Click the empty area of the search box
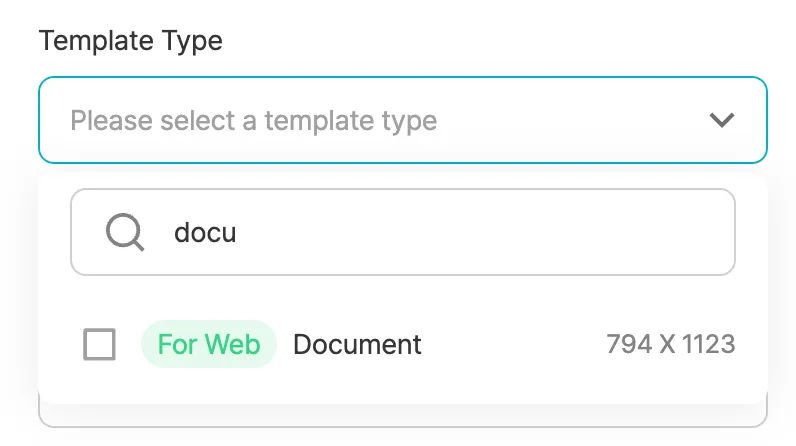Viewport: 796px width, 446px height. click(500, 233)
